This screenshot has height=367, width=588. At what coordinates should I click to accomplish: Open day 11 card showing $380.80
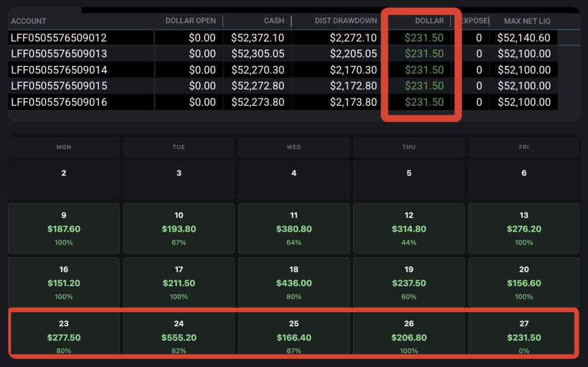click(x=294, y=228)
